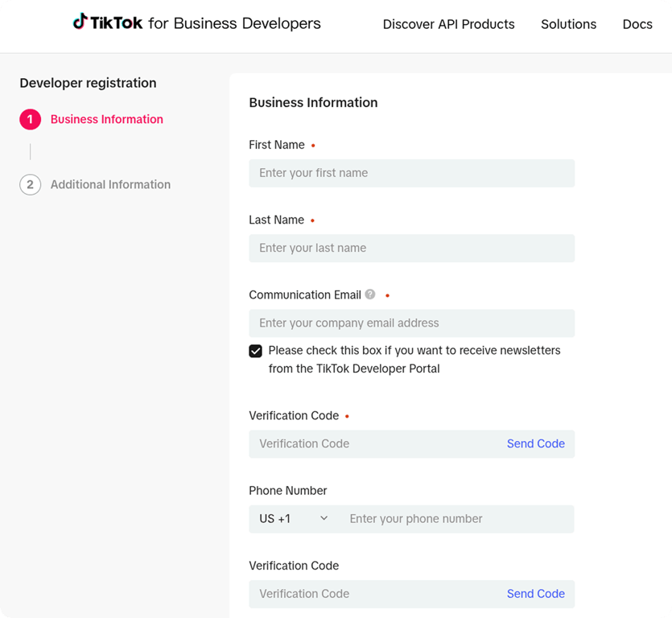The height and width of the screenshot is (618, 672).
Task: Focus the phone number input field
Action: point(456,519)
